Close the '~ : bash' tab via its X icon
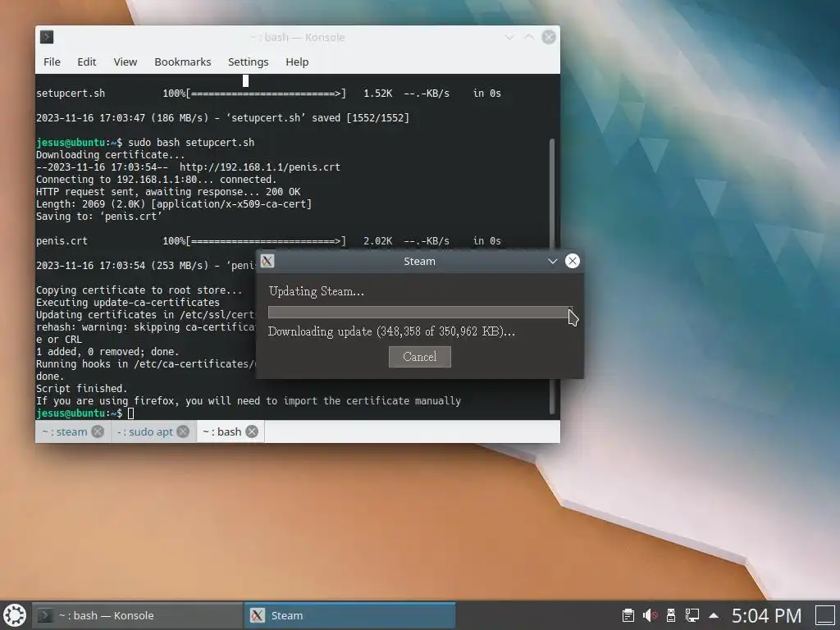 252,431
